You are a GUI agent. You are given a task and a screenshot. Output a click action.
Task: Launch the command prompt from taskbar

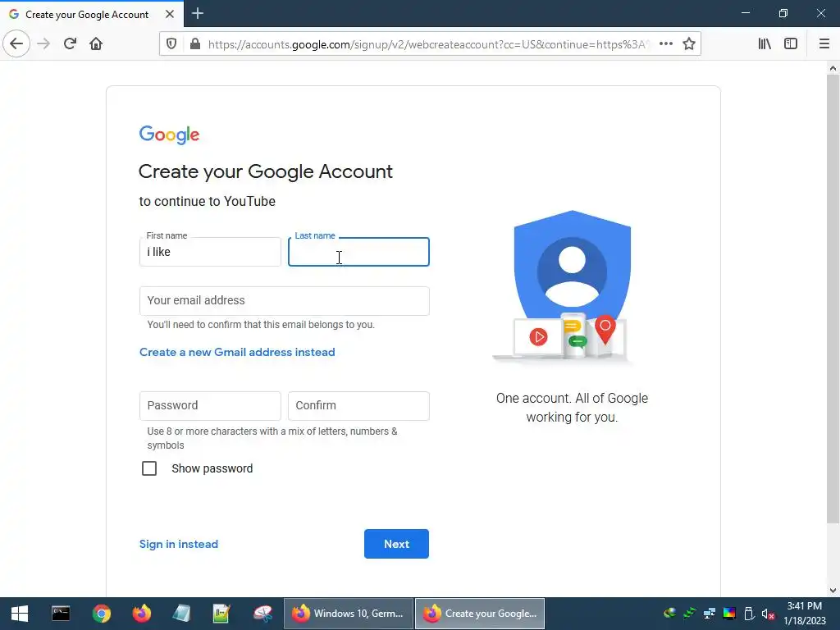click(61, 614)
